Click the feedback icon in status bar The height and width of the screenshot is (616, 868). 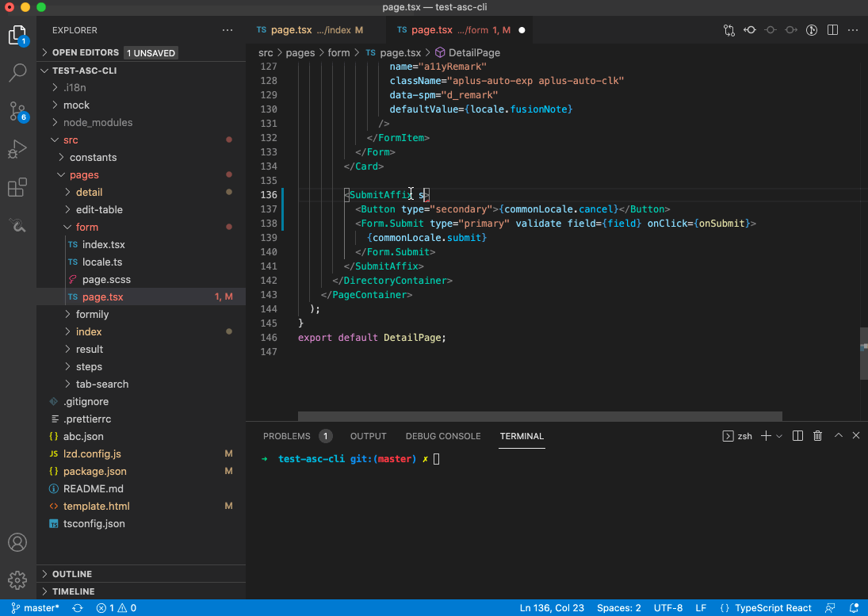click(830, 608)
